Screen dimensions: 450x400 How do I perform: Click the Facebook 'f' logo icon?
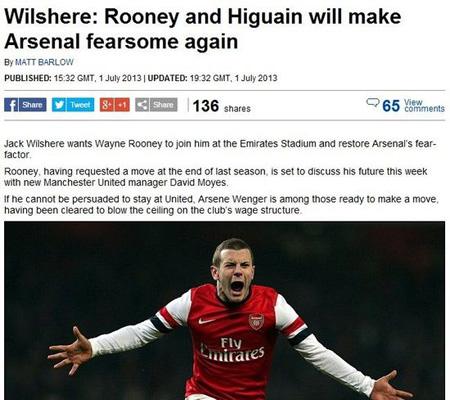11,105
